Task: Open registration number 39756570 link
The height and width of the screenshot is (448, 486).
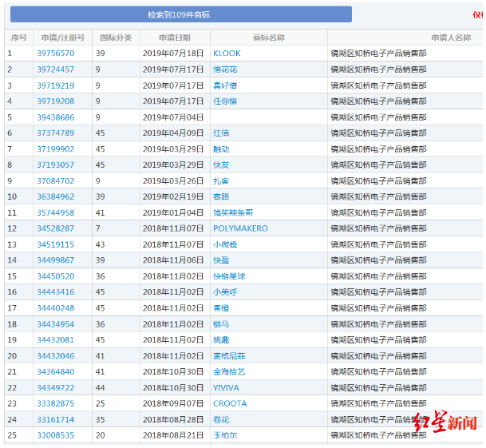Action: pyautogui.click(x=55, y=54)
